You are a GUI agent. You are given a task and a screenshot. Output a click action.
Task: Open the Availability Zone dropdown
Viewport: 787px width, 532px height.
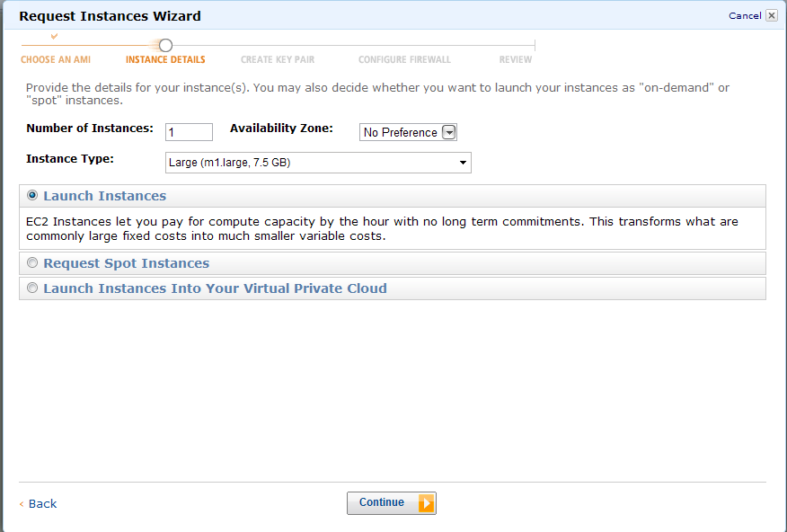(409, 132)
